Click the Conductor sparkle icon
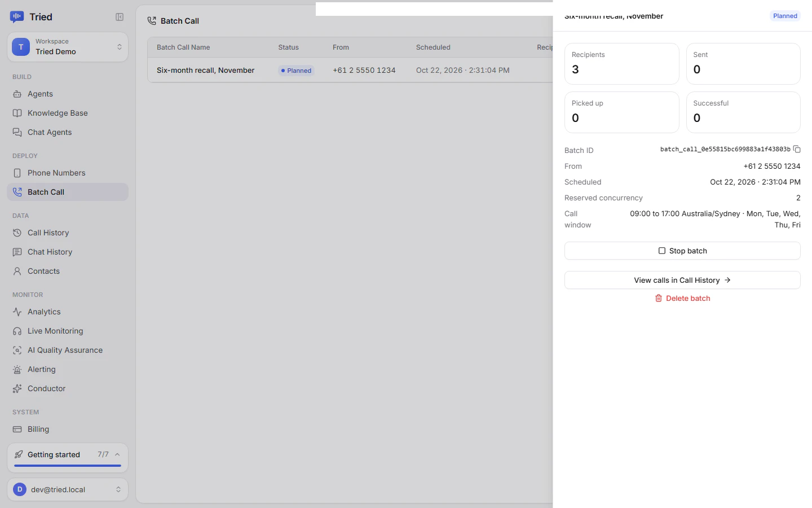 [x=17, y=388]
